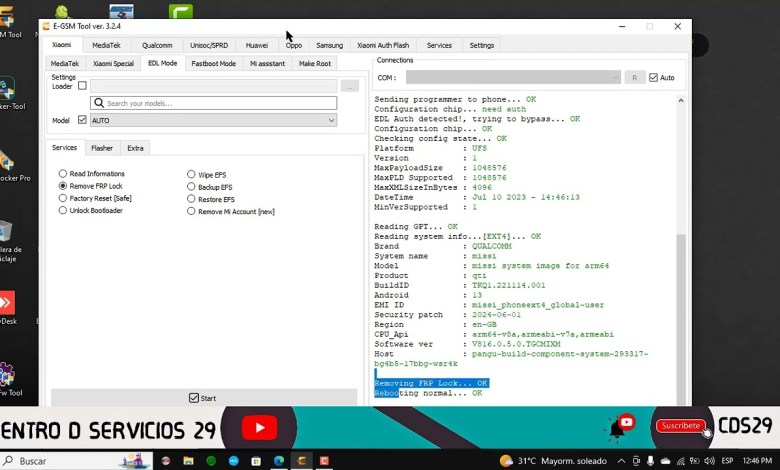Select the Remove FRP Lock radio button
This screenshot has height=470, width=780.
(x=63, y=186)
